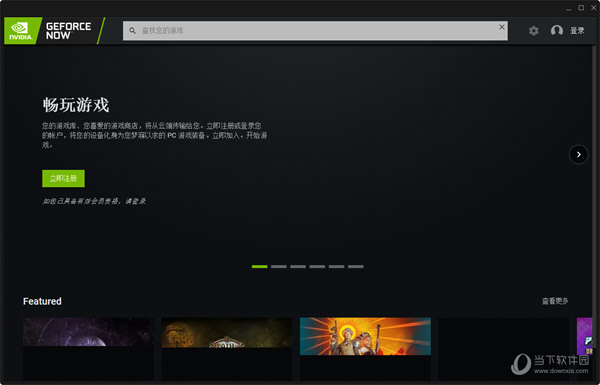This screenshot has height=385, width=600.
Task: Click the 畅玩游戏 headline
Action: coord(76,105)
